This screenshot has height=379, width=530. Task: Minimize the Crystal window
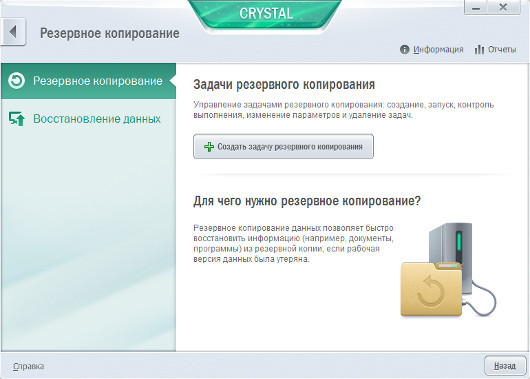(x=476, y=7)
